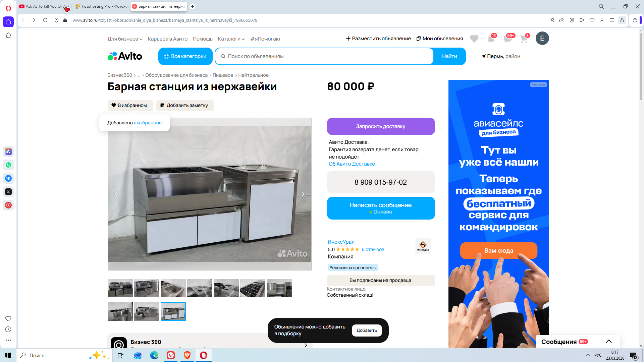The height and width of the screenshot is (362, 644).
Task: Expand the Сообщения chat panel chevron
Action: (x=609, y=342)
